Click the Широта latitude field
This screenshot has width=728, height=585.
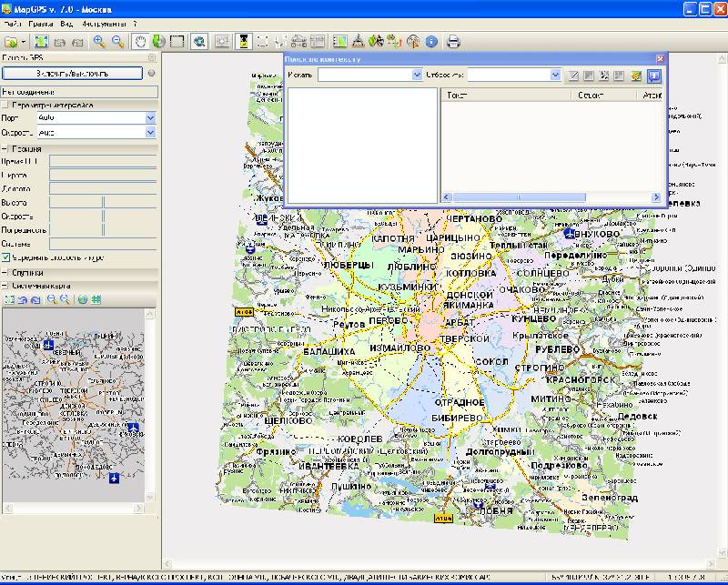click(103, 175)
